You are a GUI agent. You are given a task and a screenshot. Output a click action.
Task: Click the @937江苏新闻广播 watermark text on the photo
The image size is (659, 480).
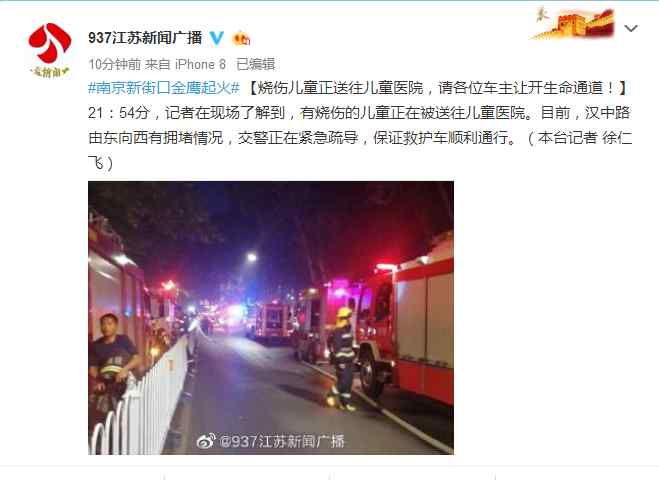(x=282, y=441)
